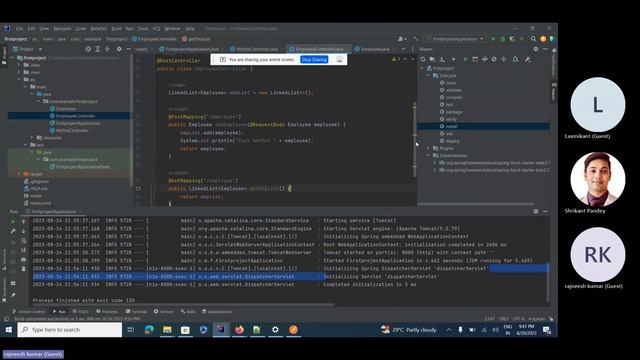Open Maven settings wrench icon
Screen dimensions: 640x360
pos(528,60)
